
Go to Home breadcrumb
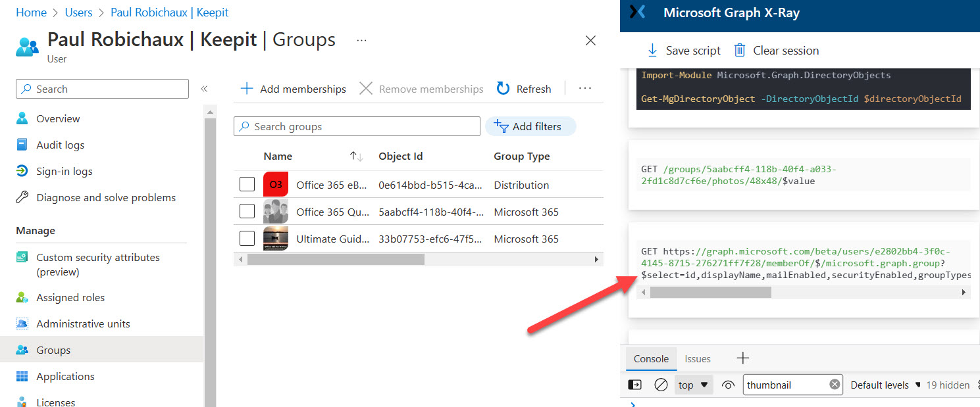pyautogui.click(x=31, y=12)
